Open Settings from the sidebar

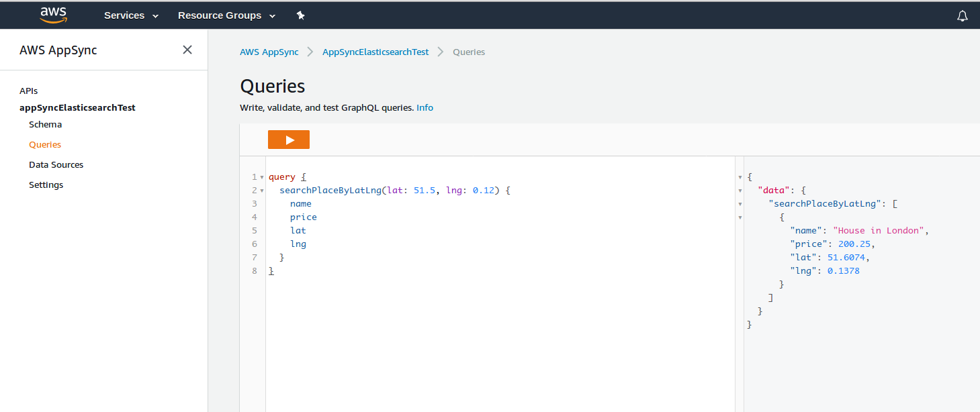click(46, 185)
